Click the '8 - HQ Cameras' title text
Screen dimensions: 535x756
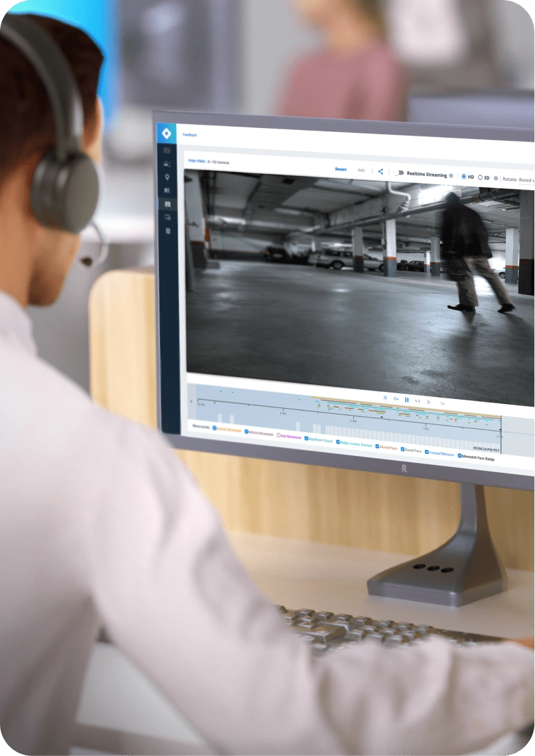pyautogui.click(x=219, y=162)
